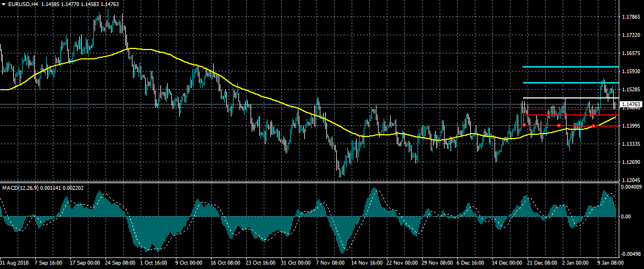Click the -0.00498 MACD scale value
This screenshot has width=644, height=269.
(631, 254)
